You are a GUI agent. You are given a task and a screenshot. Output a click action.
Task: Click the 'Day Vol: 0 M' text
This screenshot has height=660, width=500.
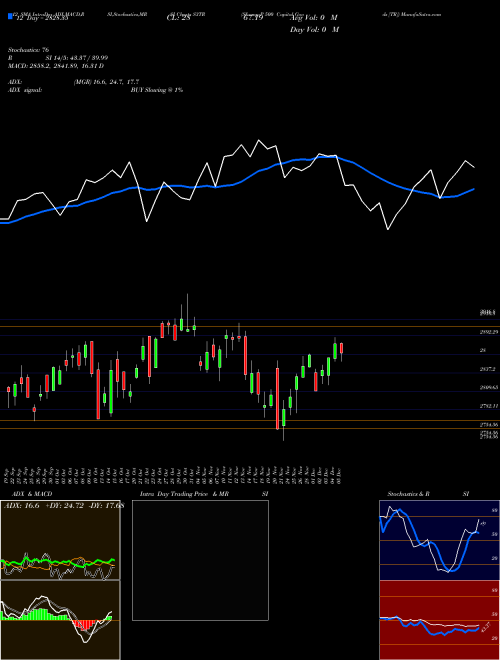pyautogui.click(x=314, y=29)
